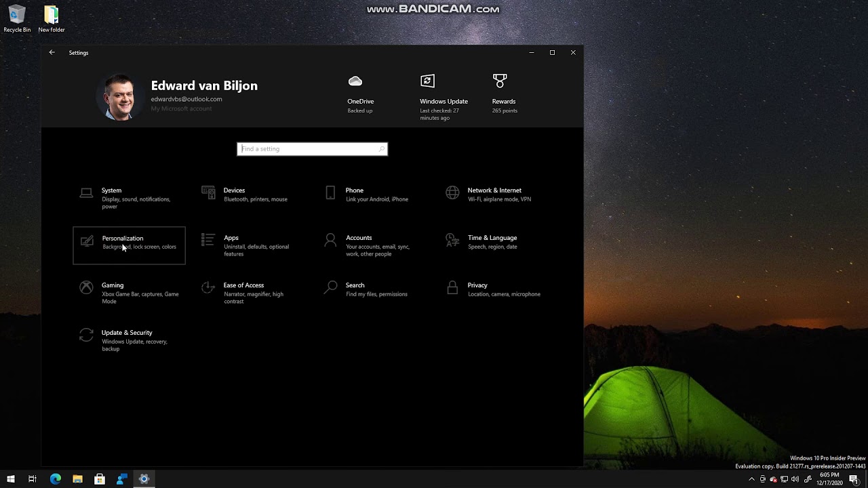
Task: Select the Recycle Bin desktop icon
Action: [x=17, y=19]
